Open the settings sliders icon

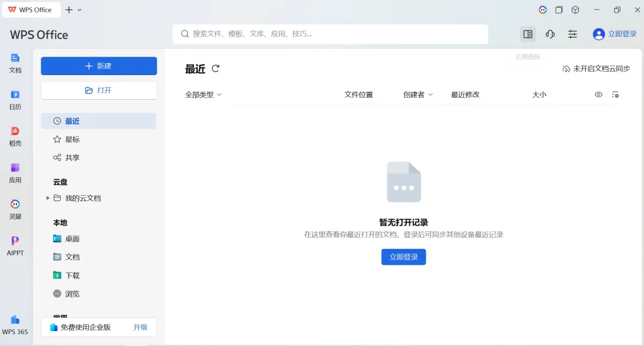(572, 34)
